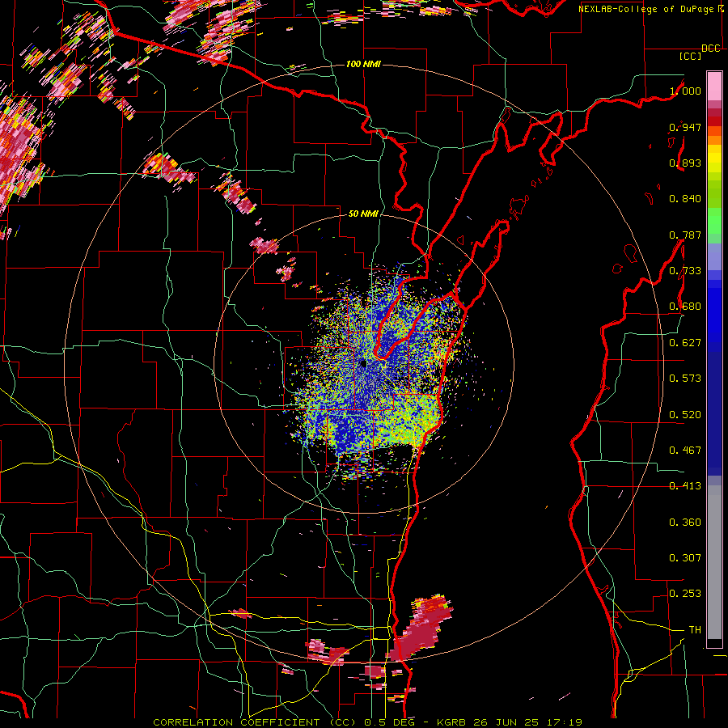
Task: Click the 50 NMI range ring label
Action: 363,214
